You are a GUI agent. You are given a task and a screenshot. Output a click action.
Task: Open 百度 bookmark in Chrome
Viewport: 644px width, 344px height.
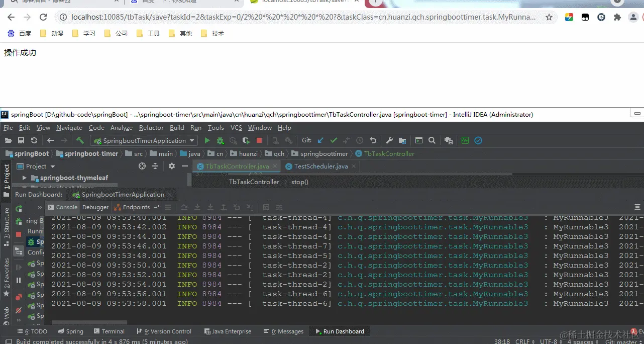[x=20, y=33]
